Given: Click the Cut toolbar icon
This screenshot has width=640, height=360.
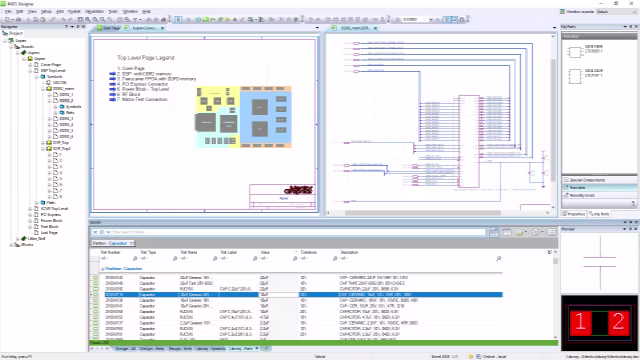Looking at the screenshot, I should click(28, 19).
